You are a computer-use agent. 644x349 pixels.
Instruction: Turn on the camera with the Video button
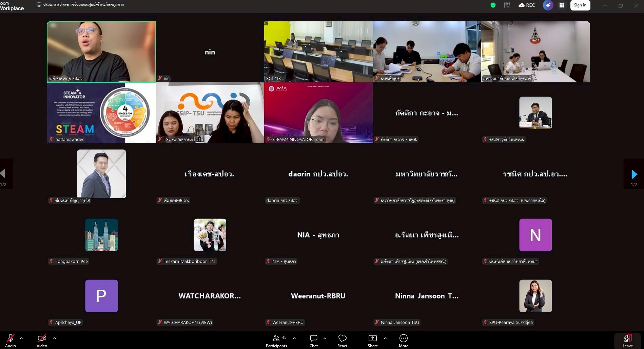(42, 340)
